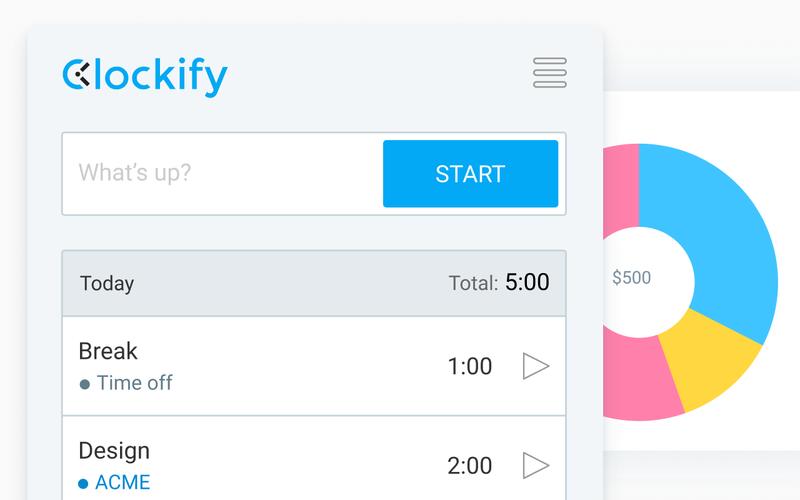Click the grey Time off project dot
The height and width of the screenshot is (500, 800).
85,384
